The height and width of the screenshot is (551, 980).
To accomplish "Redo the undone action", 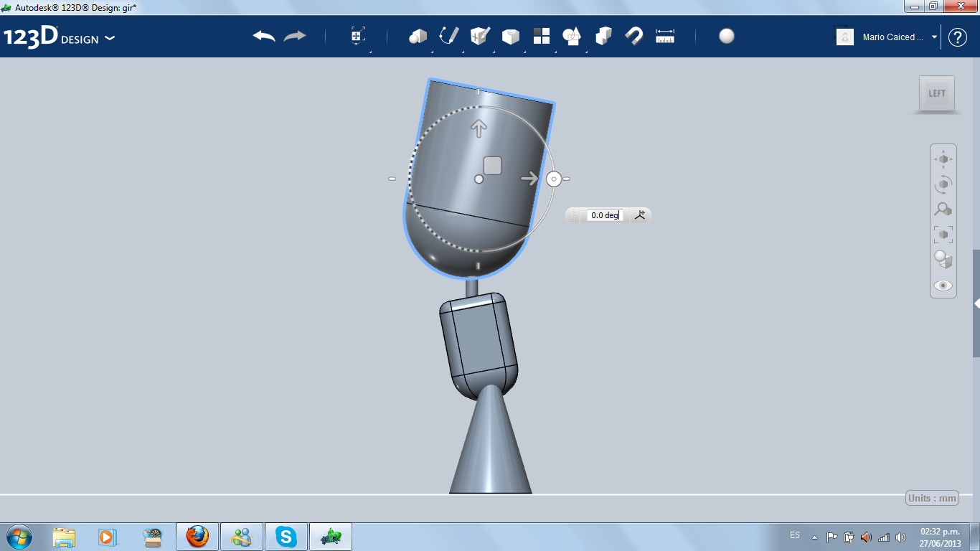I will pyautogui.click(x=295, y=36).
